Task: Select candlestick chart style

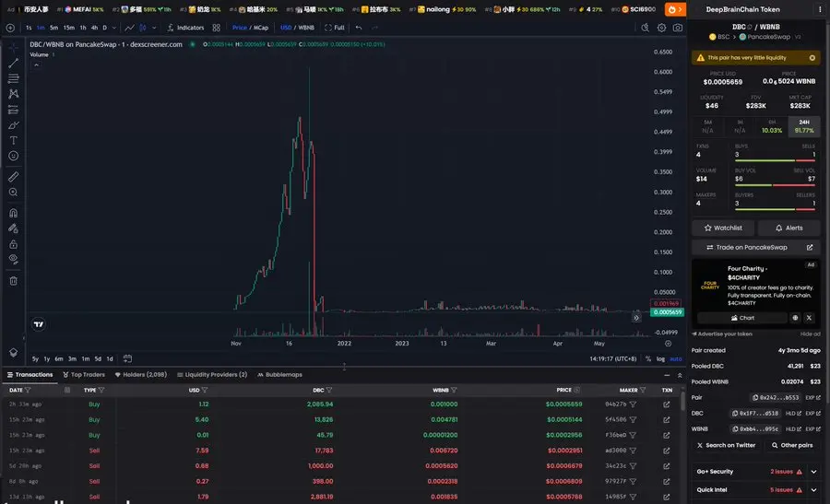Action: click(142, 28)
